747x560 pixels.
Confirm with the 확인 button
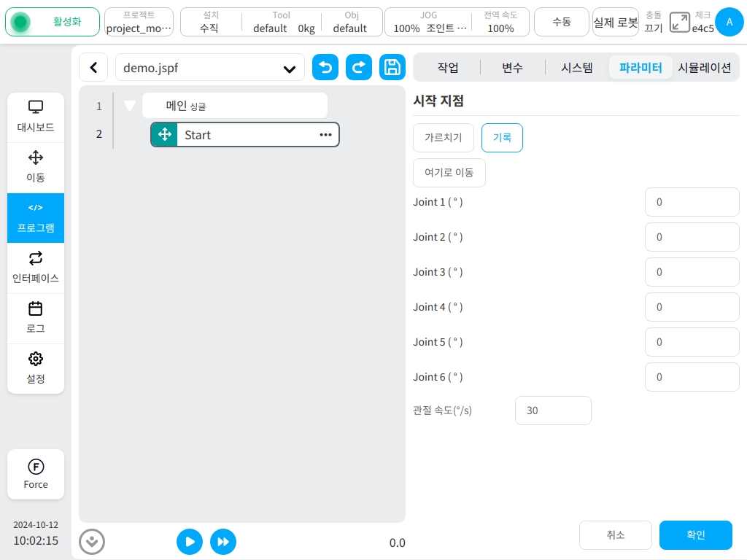point(695,535)
